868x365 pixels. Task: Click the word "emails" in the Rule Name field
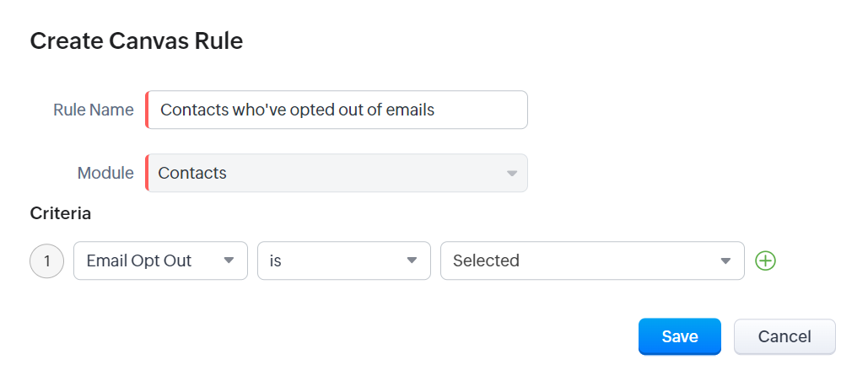(x=409, y=110)
